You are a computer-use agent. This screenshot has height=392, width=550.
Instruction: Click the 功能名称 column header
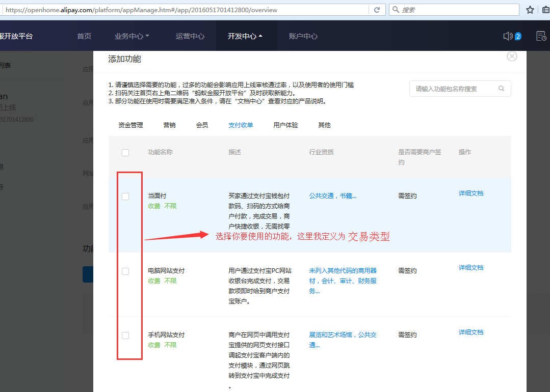click(x=160, y=152)
